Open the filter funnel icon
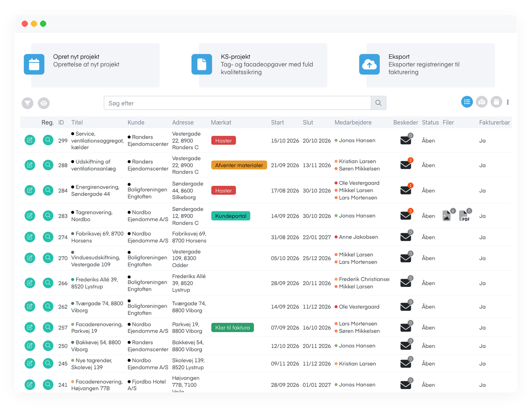532x407 pixels. click(x=28, y=103)
